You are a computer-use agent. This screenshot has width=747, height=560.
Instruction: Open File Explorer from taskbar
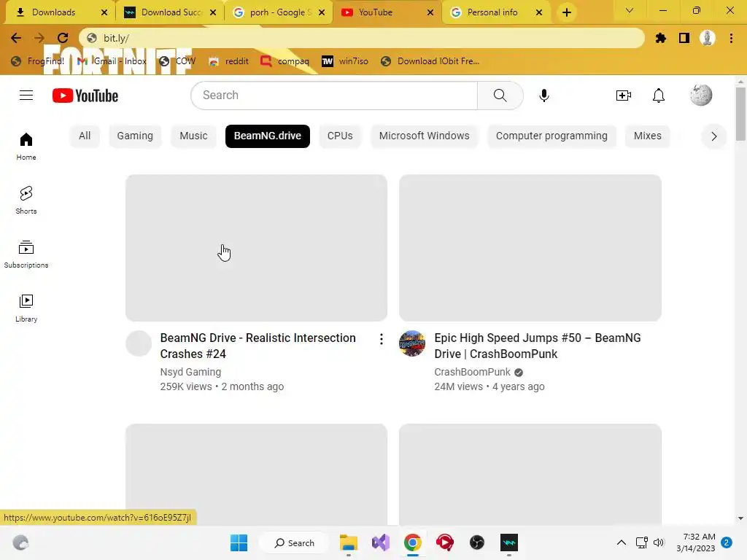348,542
